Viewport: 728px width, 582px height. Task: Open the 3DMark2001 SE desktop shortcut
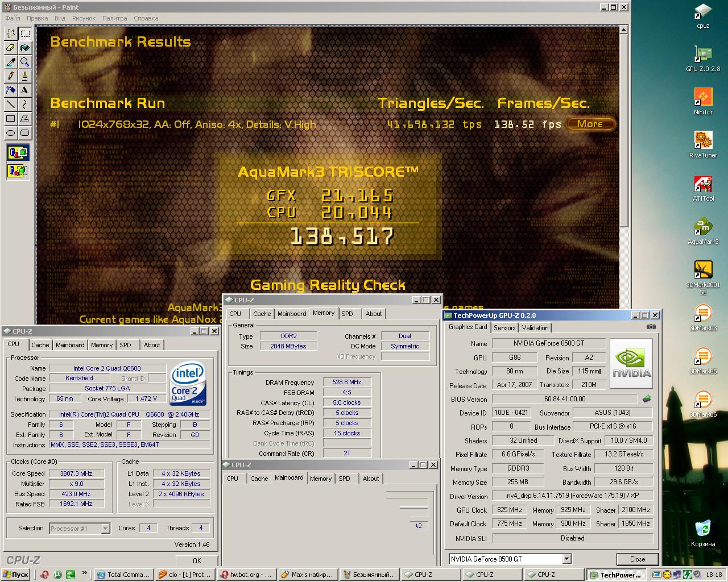703,278
